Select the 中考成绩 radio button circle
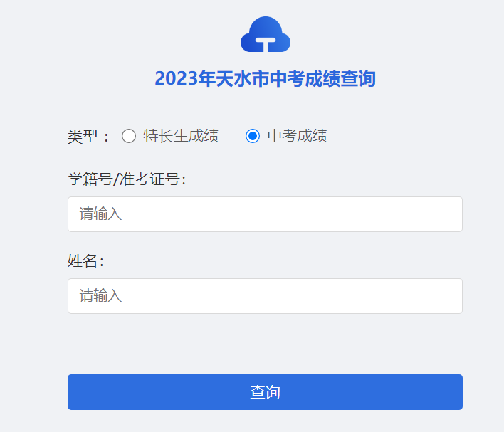This screenshot has width=504, height=432. coord(253,136)
